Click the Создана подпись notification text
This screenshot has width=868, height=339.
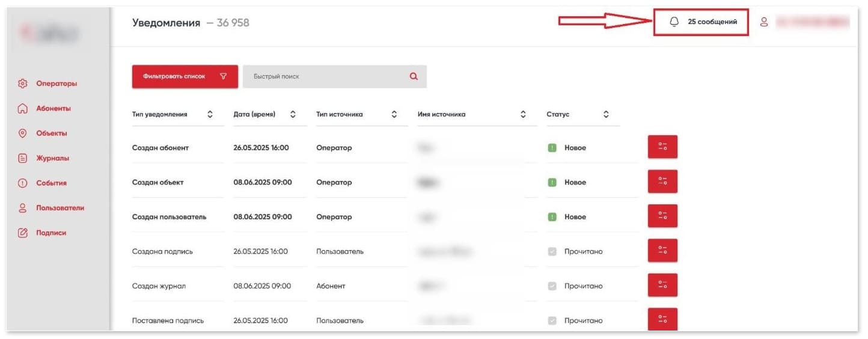(162, 251)
